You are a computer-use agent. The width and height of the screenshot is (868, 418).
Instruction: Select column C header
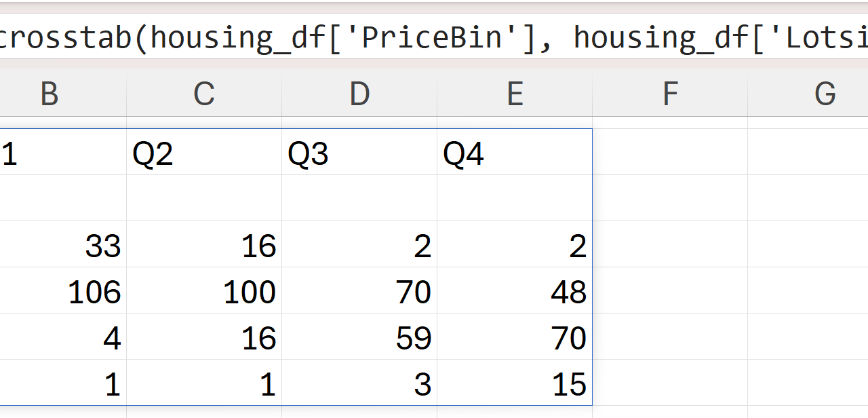click(204, 94)
